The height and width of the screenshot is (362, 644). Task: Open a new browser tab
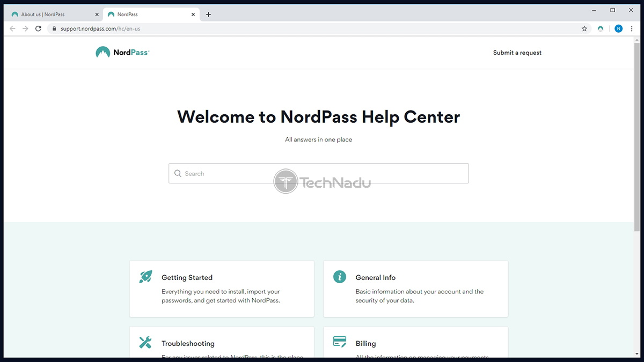[x=208, y=14]
